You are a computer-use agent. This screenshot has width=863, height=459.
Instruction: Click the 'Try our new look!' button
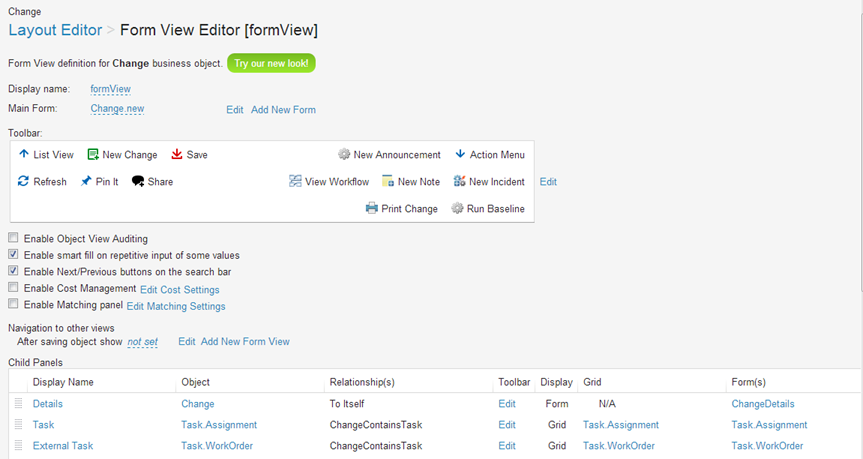tap(272, 63)
